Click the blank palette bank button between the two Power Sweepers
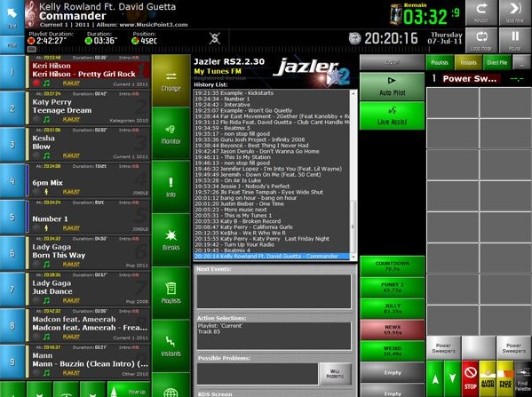This screenshot has width=532, height=397. 479,348
